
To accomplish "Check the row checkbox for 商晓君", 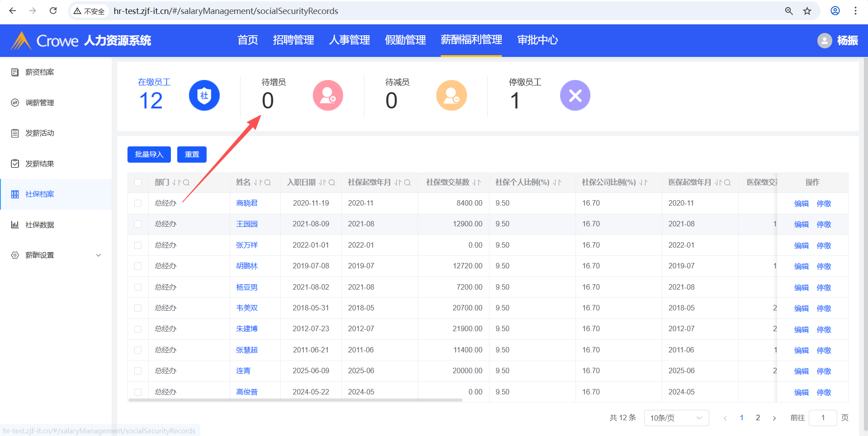I will [x=138, y=203].
